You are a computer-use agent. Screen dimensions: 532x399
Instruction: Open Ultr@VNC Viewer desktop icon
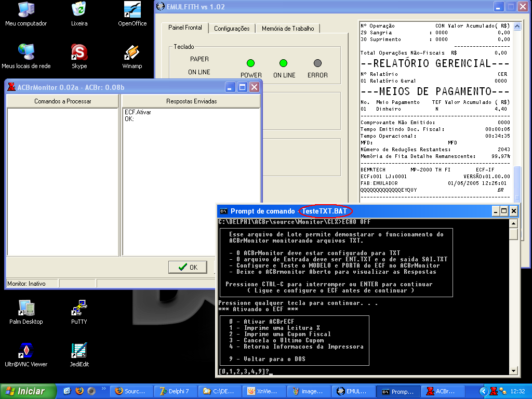[x=26, y=351]
